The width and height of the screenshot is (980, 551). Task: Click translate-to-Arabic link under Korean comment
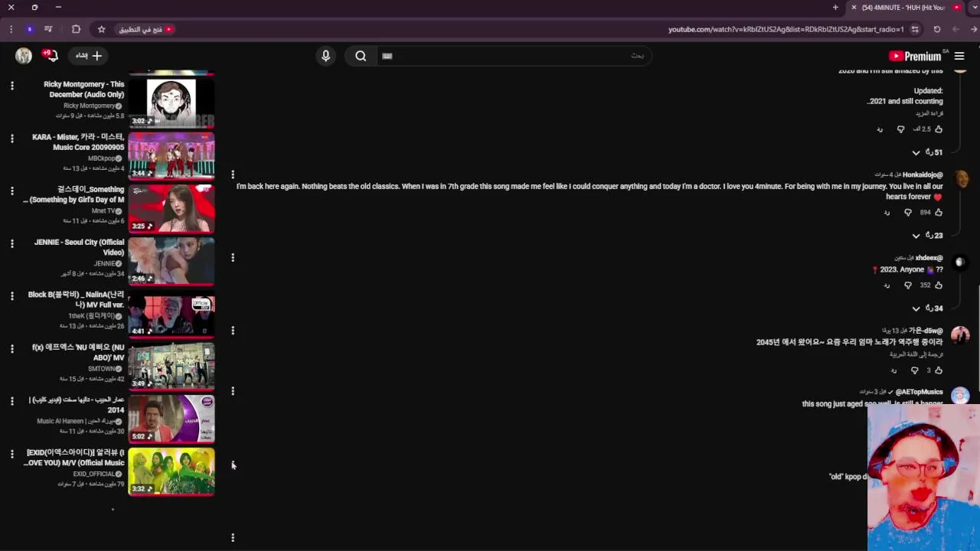[x=916, y=354]
